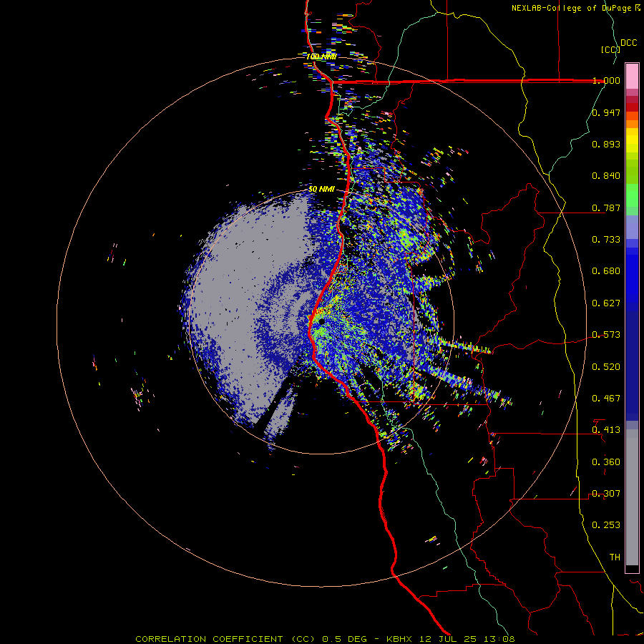644x644 pixels.
Task: Click the KBHX station ID in caption
Action: coord(399,639)
